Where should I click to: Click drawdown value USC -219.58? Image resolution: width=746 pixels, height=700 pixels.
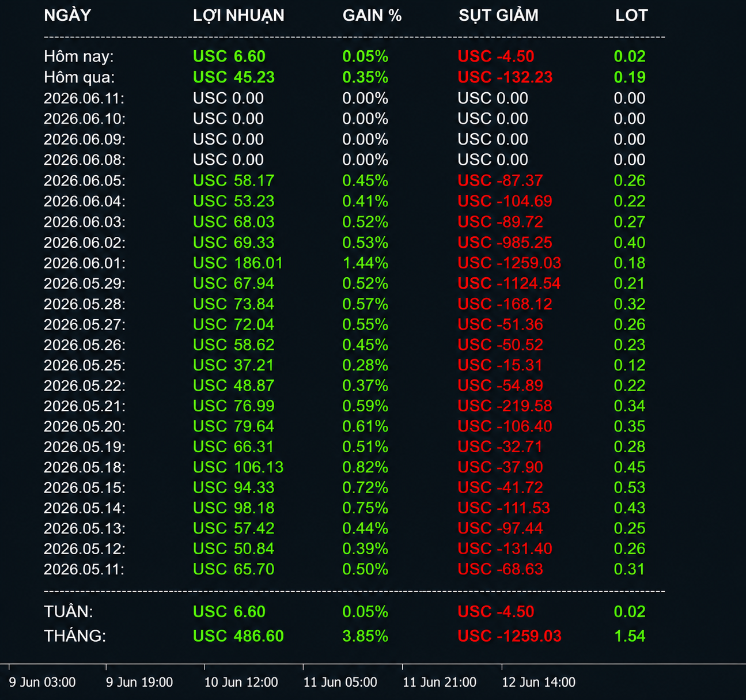click(505, 406)
